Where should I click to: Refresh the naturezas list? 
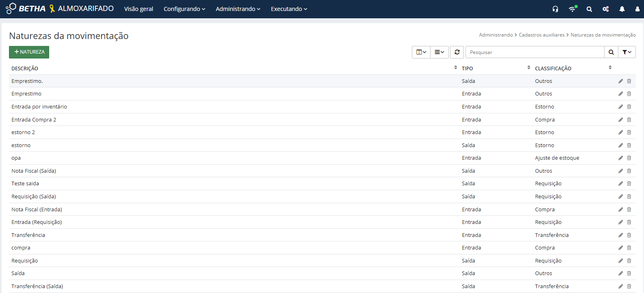click(x=457, y=52)
